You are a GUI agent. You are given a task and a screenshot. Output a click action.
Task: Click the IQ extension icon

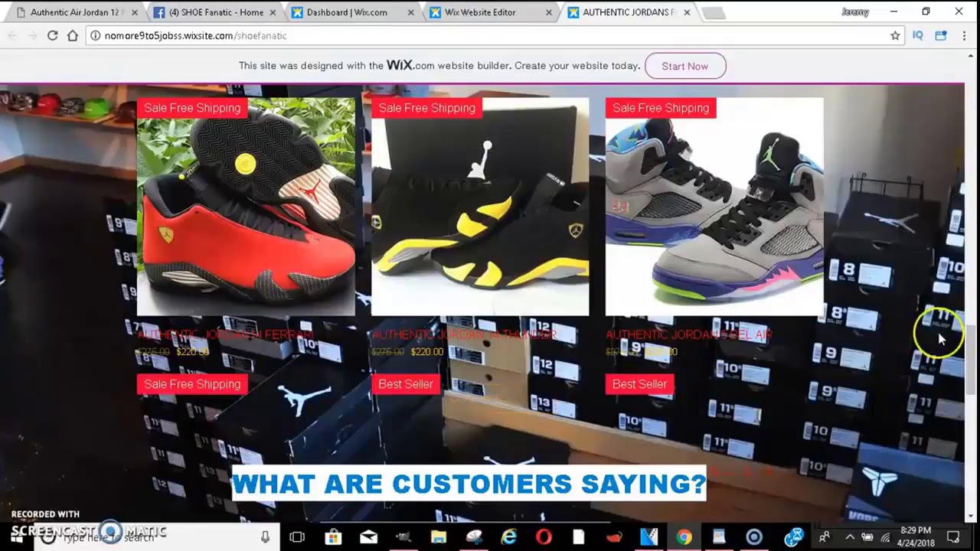[917, 35]
